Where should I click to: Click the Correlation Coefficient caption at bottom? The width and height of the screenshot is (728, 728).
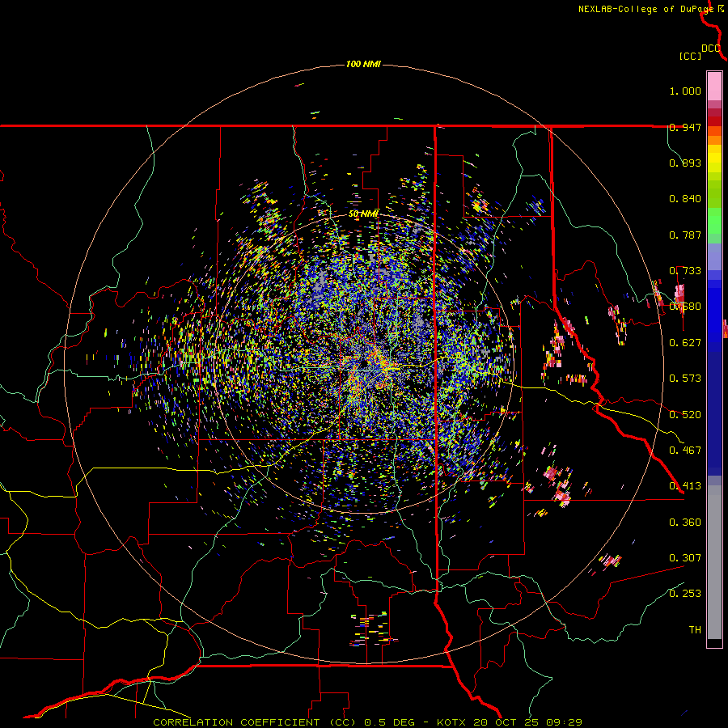[x=368, y=722]
